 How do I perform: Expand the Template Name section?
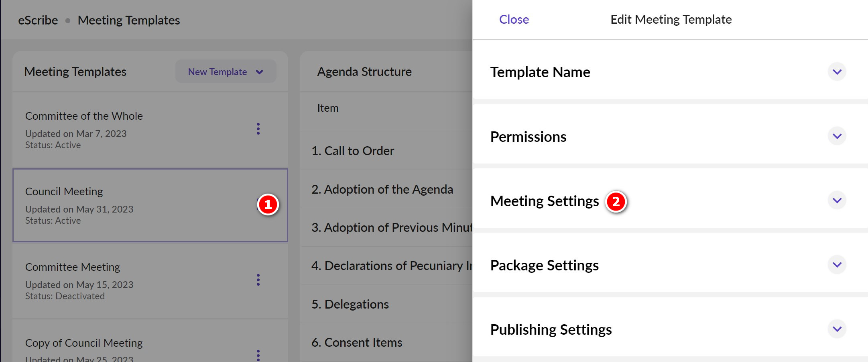837,72
